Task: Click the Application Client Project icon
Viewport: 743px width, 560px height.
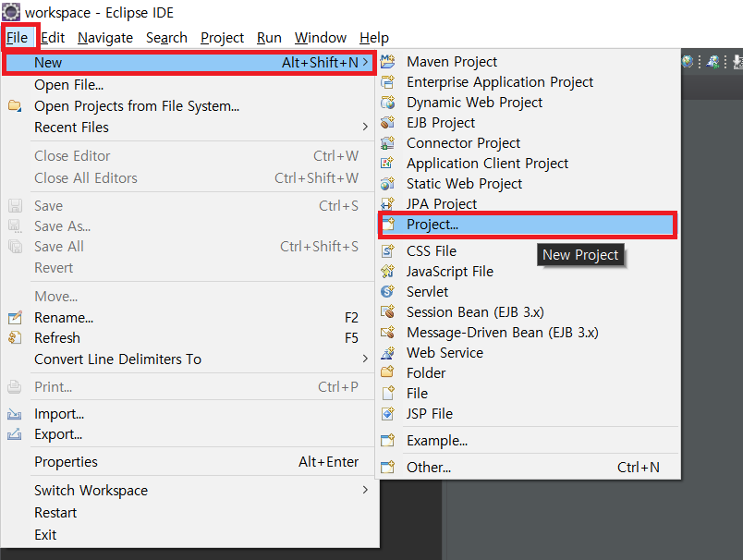Action: tap(387, 164)
